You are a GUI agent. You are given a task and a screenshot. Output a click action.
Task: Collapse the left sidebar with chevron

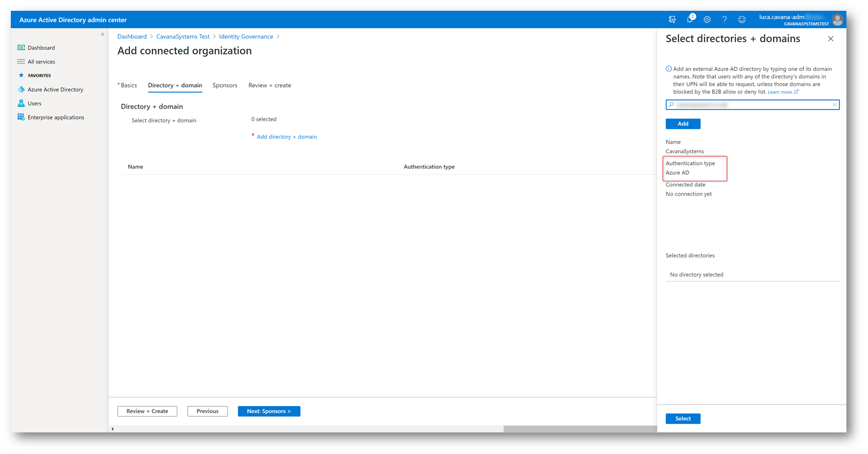pos(103,34)
